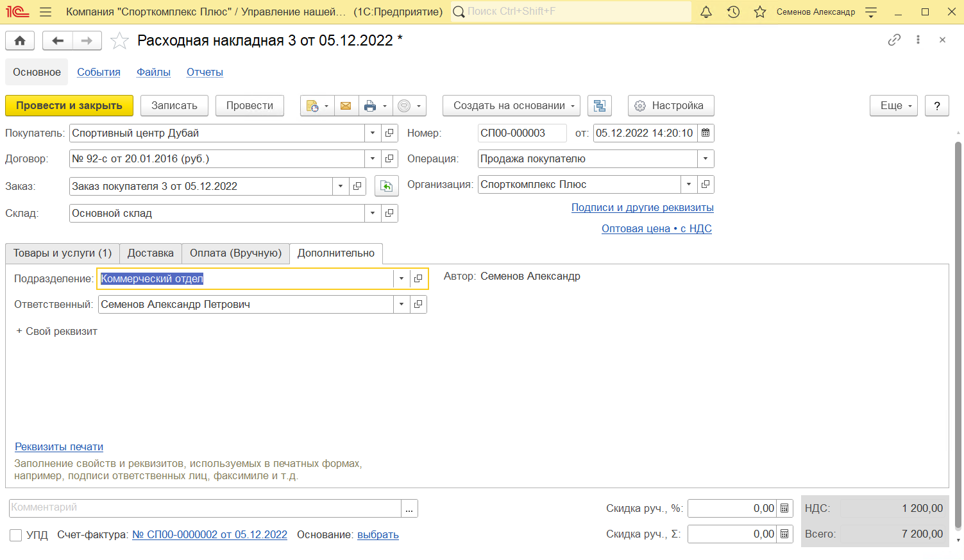Click the 1C application logo
This screenshot has height=560, width=964.
coord(17,12)
